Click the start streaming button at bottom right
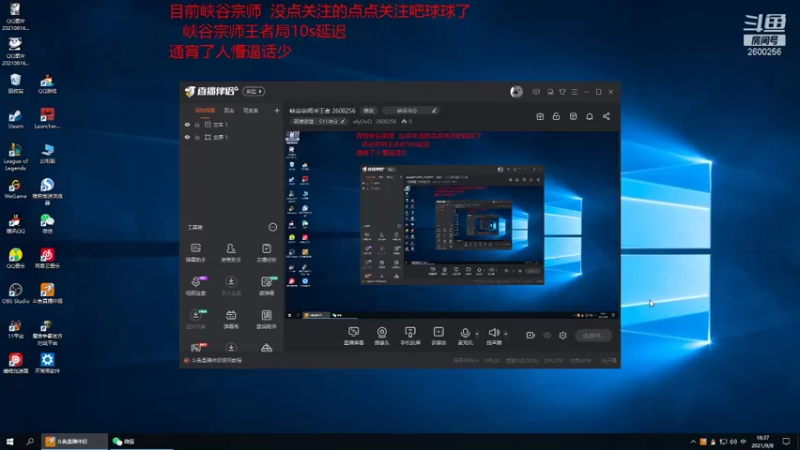This screenshot has width=800, height=450. (x=593, y=335)
